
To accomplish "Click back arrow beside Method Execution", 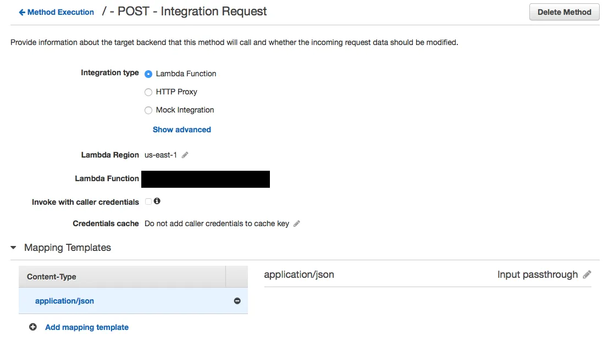I will tap(22, 12).
